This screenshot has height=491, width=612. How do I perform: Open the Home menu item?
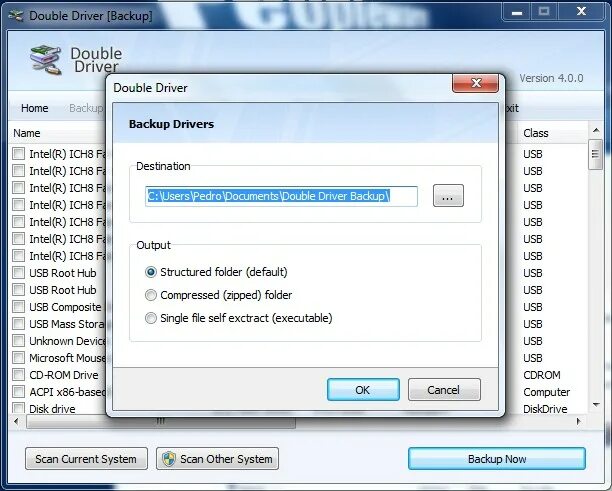[x=35, y=108]
